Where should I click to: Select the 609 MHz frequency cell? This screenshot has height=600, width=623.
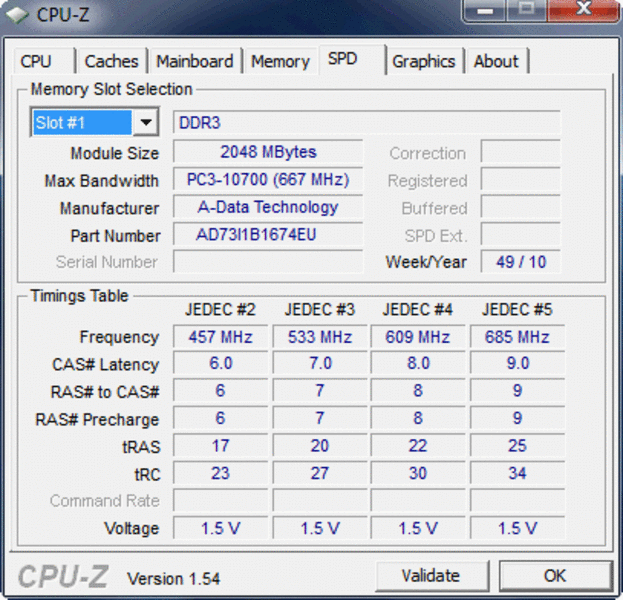point(418,337)
